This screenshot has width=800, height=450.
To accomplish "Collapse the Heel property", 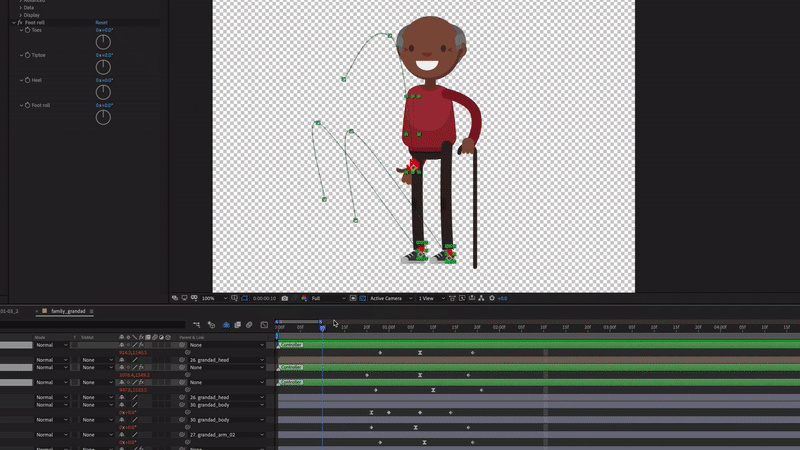I will click(x=21, y=80).
